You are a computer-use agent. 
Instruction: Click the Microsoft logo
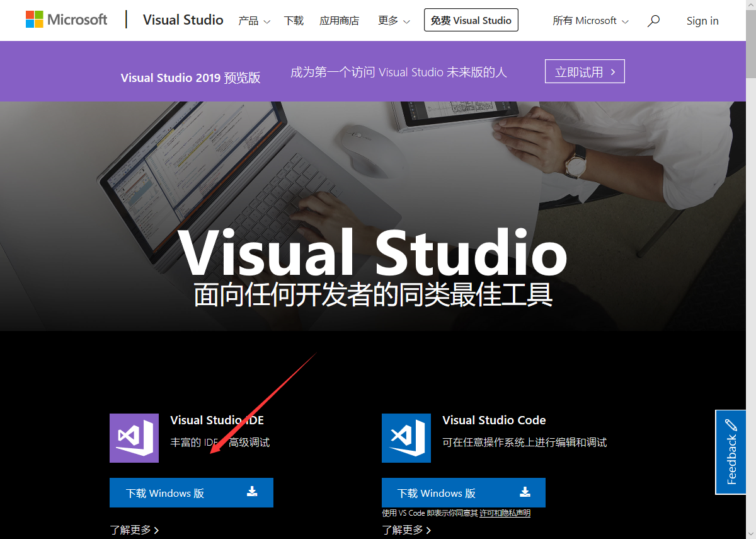(66, 20)
